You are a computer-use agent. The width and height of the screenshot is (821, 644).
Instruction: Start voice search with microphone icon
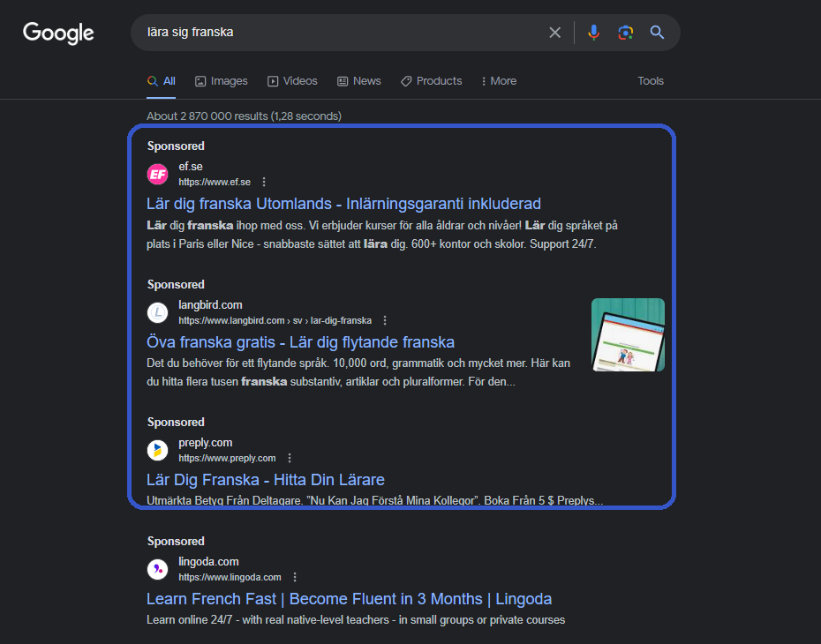(x=593, y=33)
